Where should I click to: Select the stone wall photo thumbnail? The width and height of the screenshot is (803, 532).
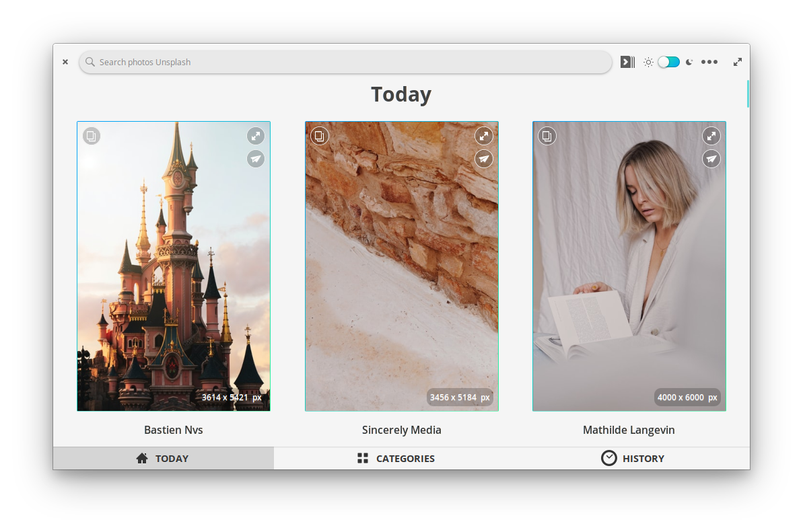[x=401, y=266]
